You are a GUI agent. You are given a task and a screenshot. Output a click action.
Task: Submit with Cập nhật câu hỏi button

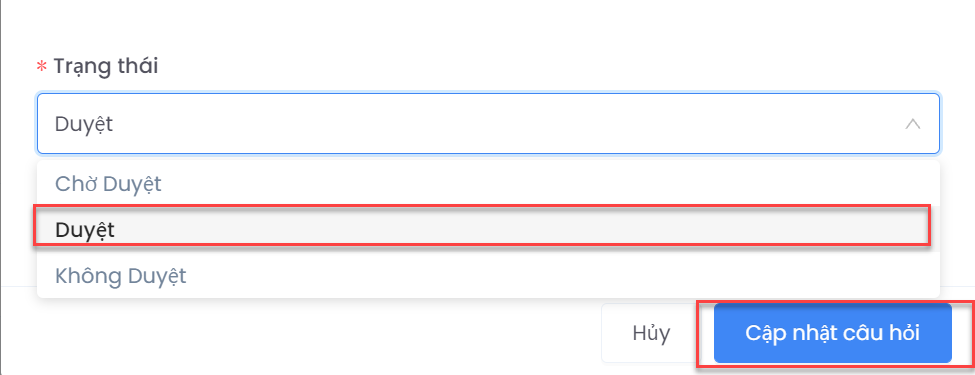[x=833, y=333]
